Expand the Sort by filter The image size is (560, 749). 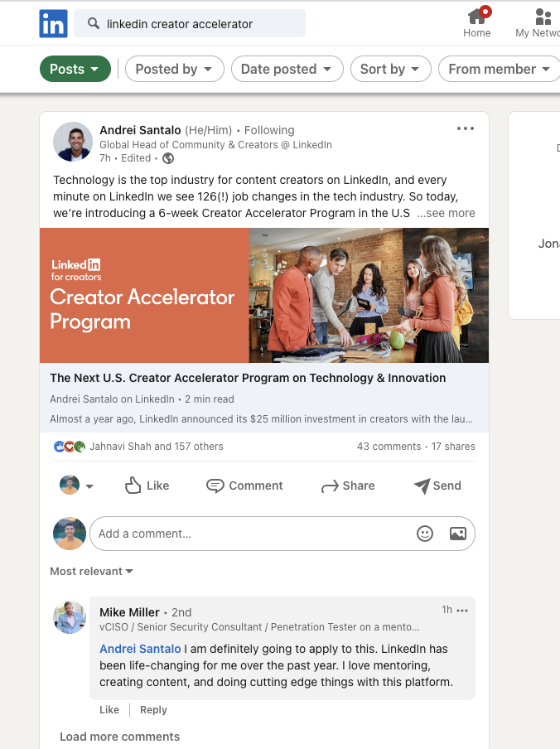pyautogui.click(x=390, y=69)
